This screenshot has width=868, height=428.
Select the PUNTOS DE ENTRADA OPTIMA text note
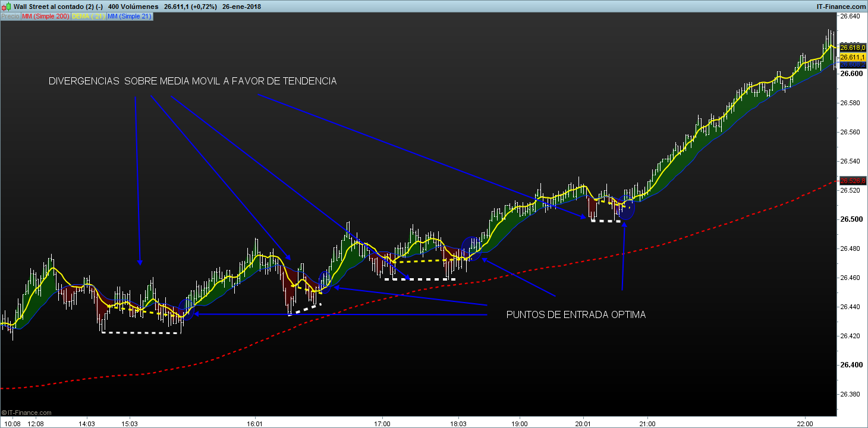[576, 315]
